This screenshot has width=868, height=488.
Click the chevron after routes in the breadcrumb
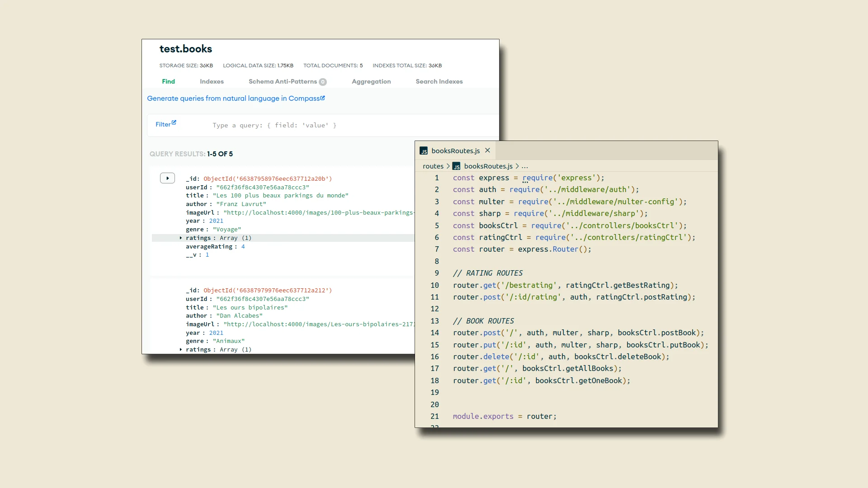(x=449, y=166)
